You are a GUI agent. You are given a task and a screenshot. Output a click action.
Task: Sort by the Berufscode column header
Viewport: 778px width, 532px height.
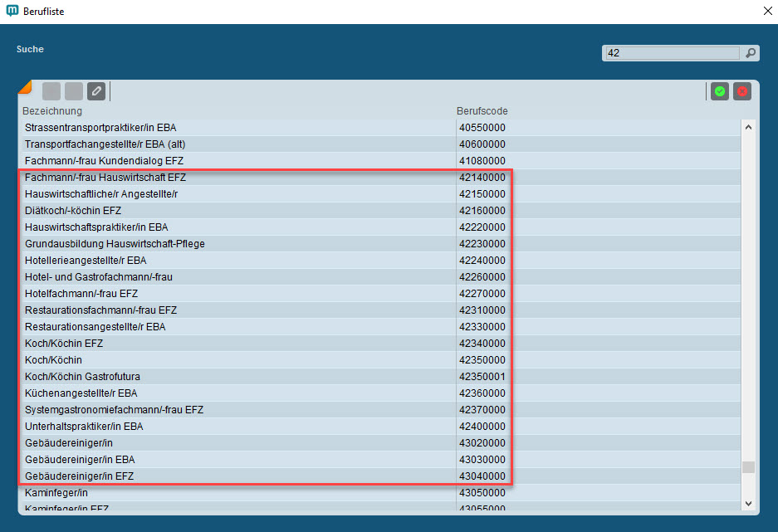pyautogui.click(x=482, y=111)
